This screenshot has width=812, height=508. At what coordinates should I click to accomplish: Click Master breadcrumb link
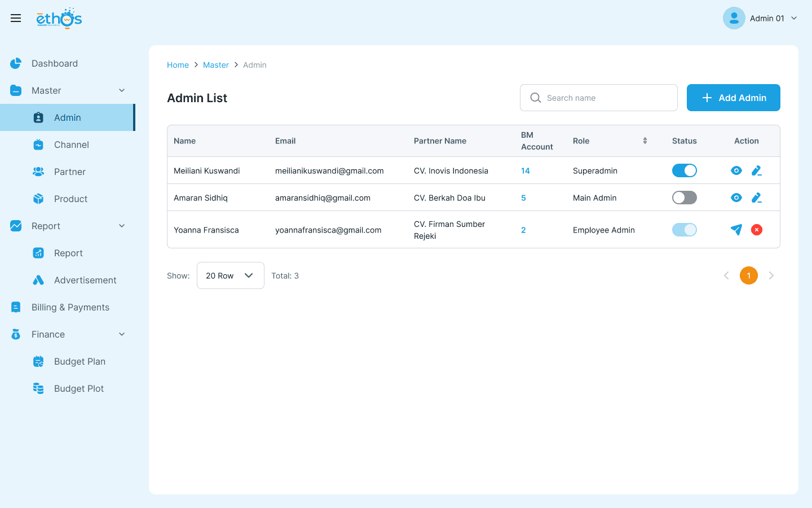coord(216,65)
